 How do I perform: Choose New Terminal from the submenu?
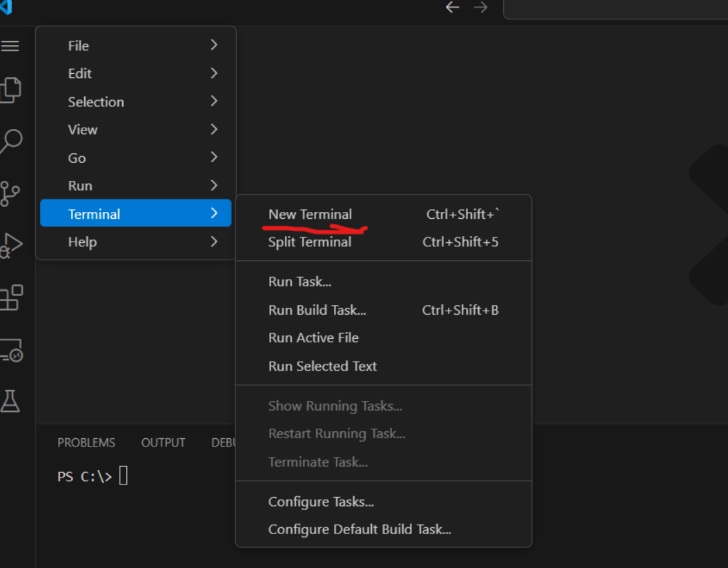pos(384,214)
